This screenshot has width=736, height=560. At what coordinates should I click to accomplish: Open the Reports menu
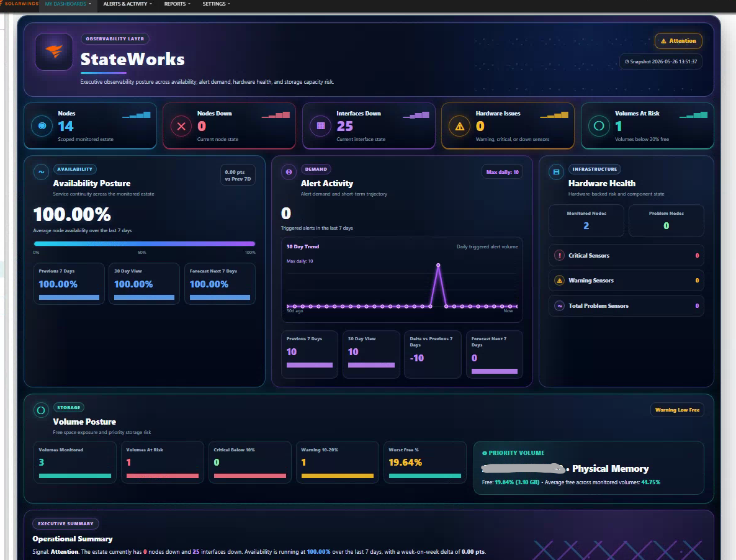click(x=177, y=4)
